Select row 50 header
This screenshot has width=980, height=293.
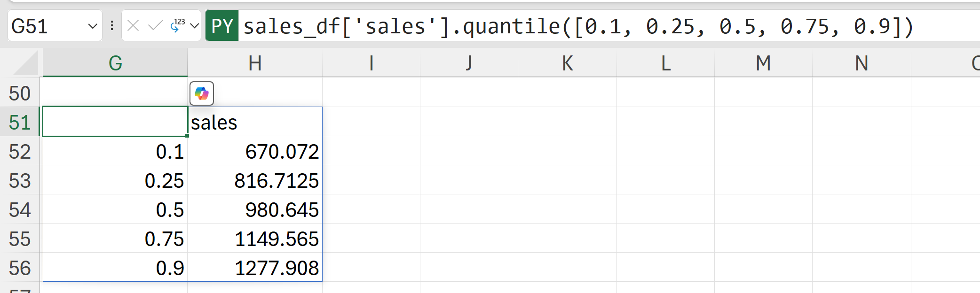click(x=20, y=93)
